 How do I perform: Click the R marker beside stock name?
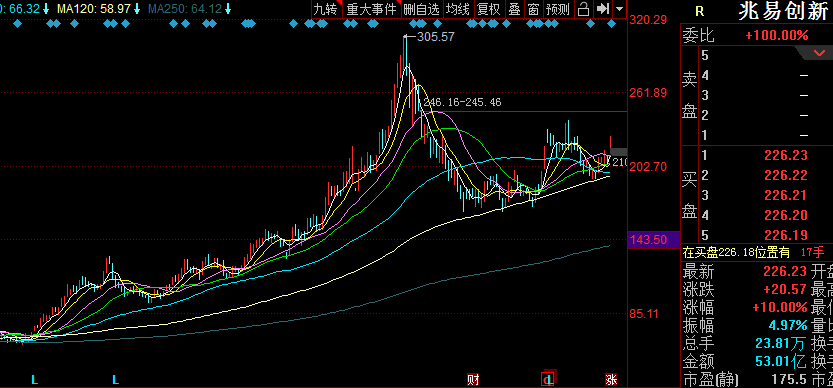pyautogui.click(x=699, y=12)
